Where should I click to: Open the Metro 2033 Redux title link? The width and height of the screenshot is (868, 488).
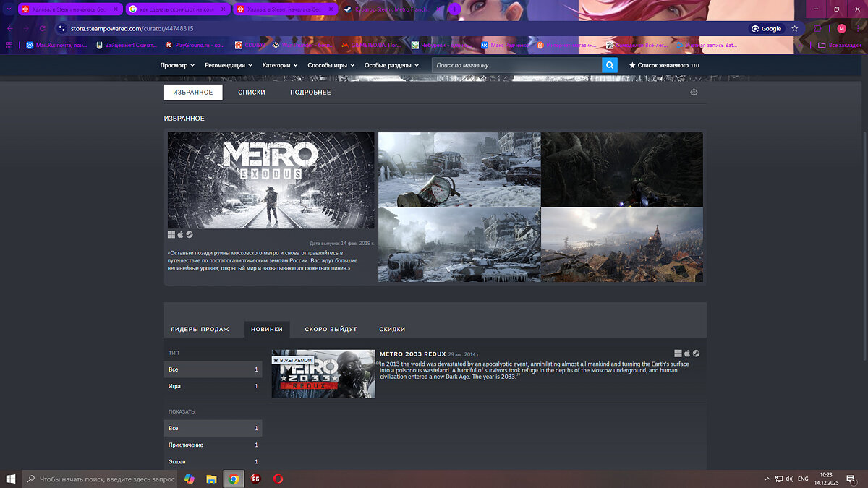click(x=412, y=354)
